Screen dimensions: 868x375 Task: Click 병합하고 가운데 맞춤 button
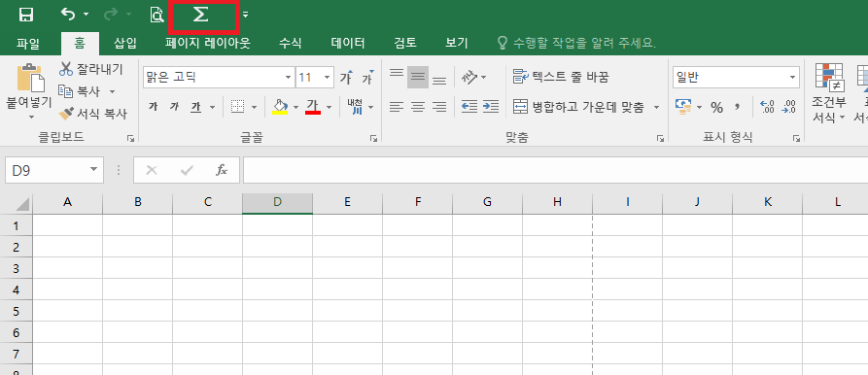(578, 107)
